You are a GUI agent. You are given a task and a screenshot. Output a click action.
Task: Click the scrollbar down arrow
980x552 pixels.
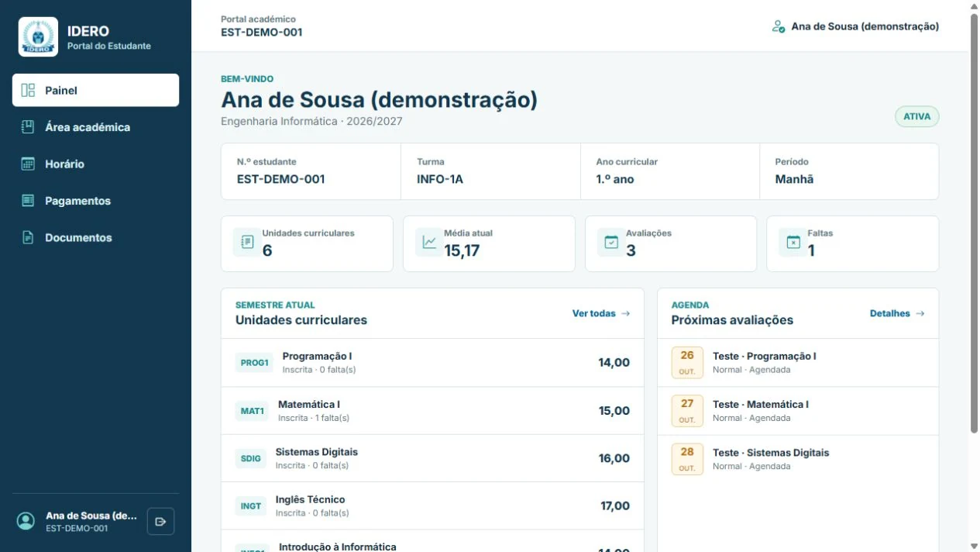975,546
